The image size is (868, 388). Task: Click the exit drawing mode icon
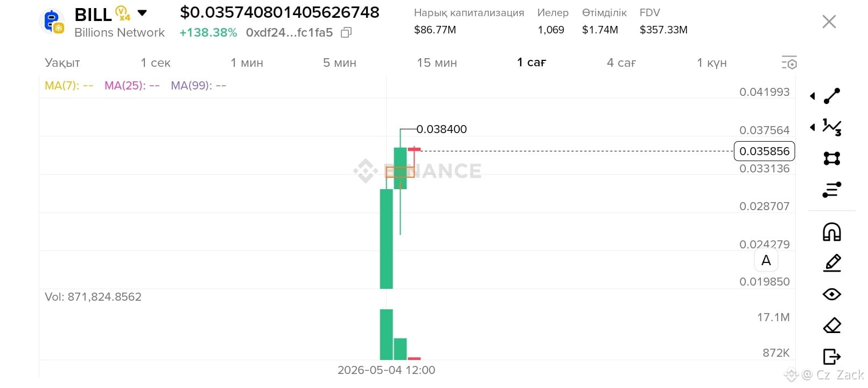pos(832,357)
